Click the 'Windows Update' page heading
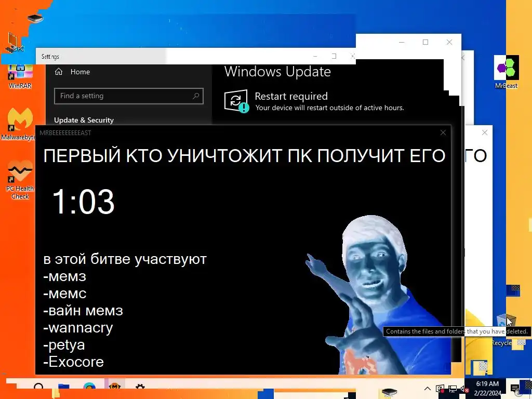 pos(277,72)
